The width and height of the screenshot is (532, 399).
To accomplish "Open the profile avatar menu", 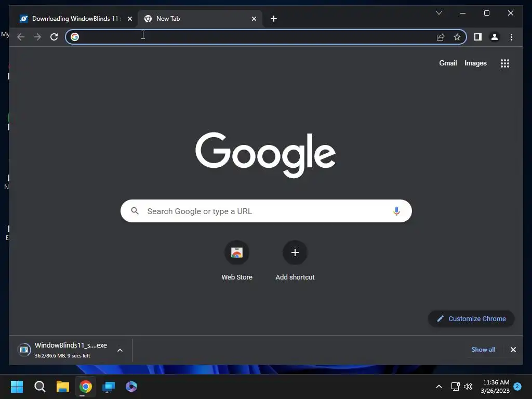I will click(x=495, y=37).
